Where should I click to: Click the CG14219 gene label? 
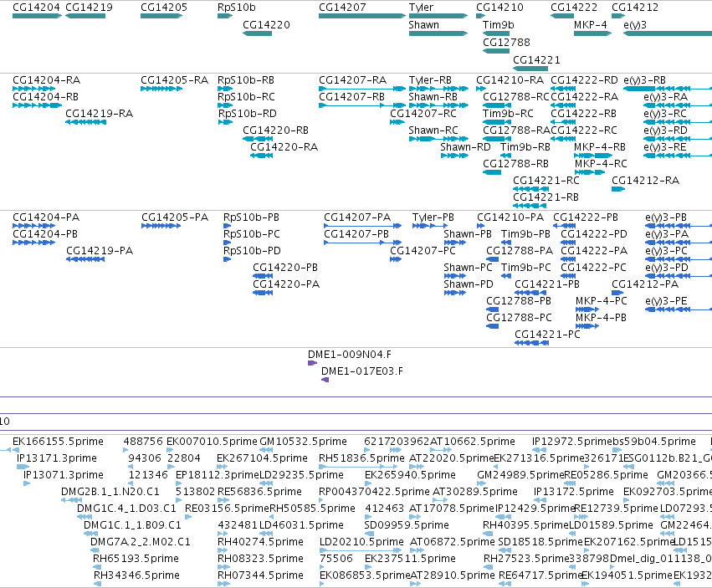(89, 8)
